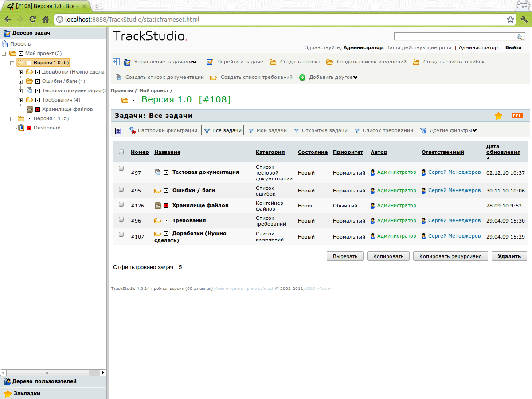This screenshot has width=532, height=399.
Task: Check the checkbox for task #96
Action: coord(121,219)
